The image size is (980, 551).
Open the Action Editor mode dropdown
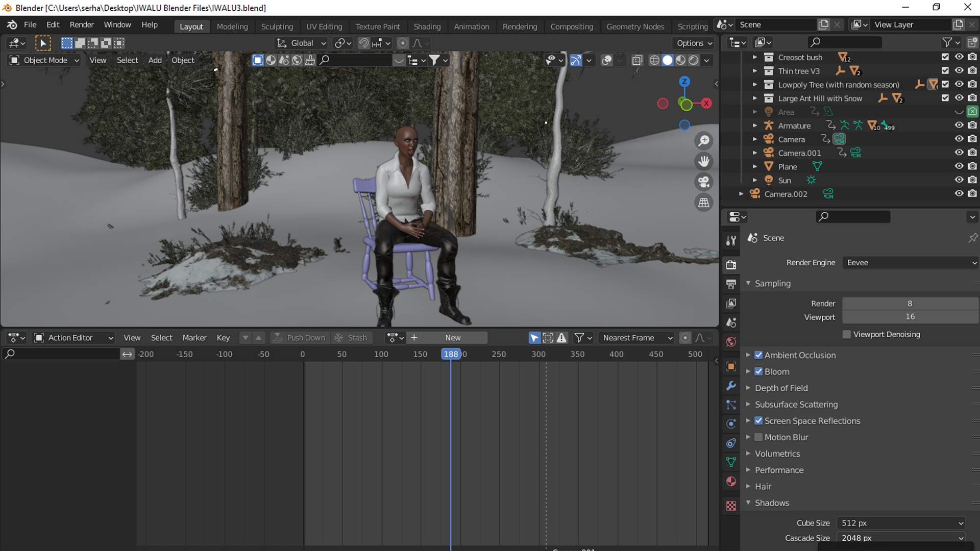click(73, 338)
